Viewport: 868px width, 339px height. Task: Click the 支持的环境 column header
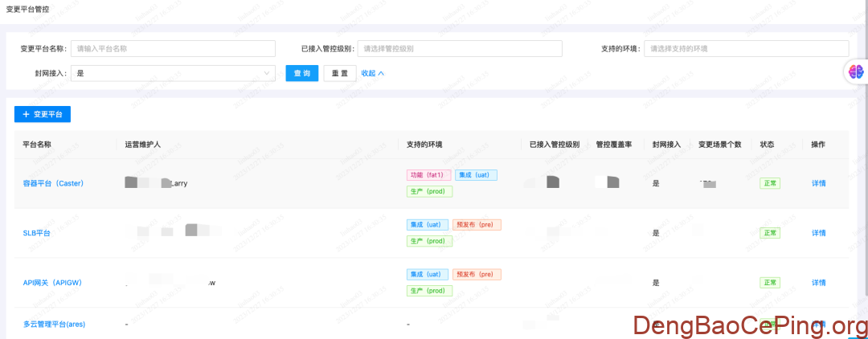pyautogui.click(x=424, y=145)
